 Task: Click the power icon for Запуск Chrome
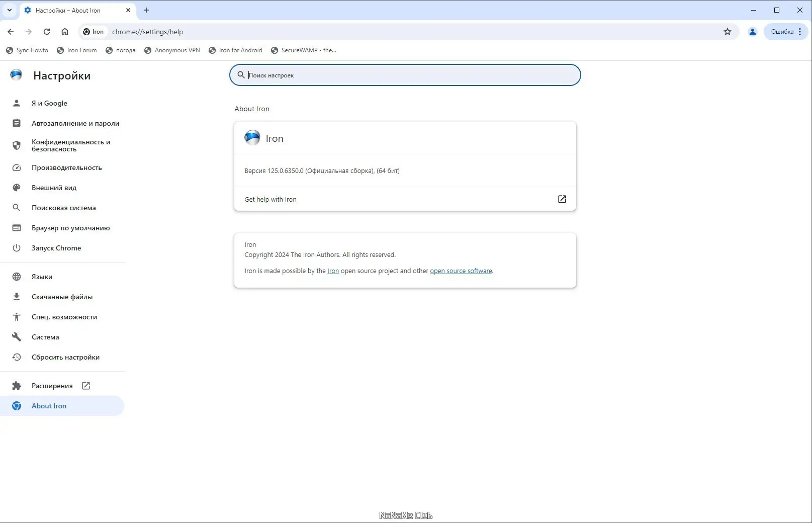pyautogui.click(x=17, y=248)
